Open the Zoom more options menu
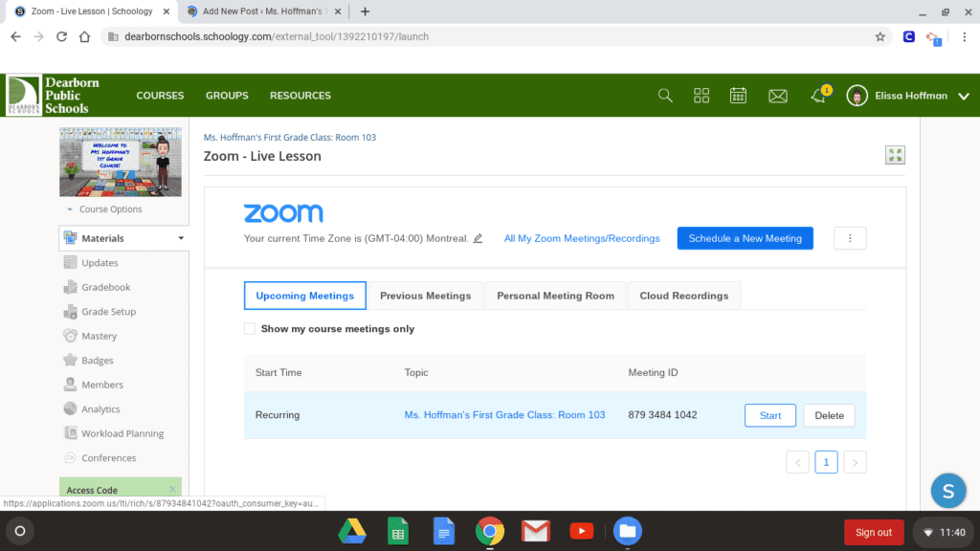The image size is (980, 551). click(850, 238)
